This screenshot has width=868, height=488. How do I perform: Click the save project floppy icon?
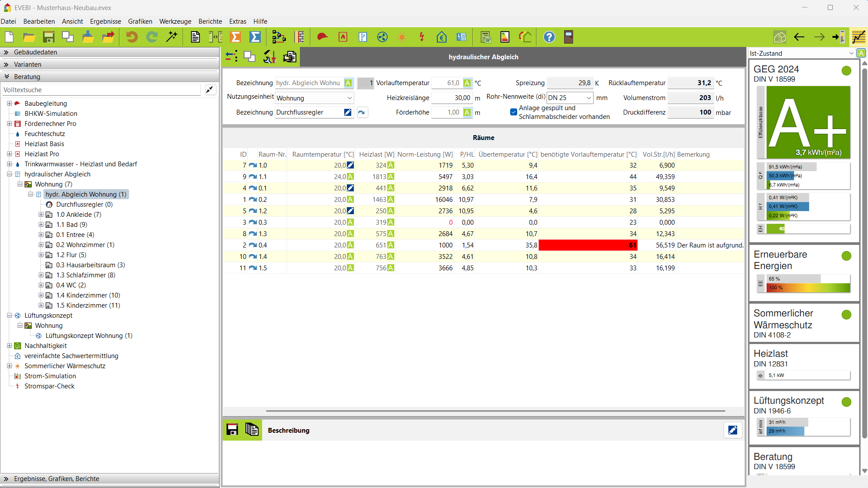(x=48, y=37)
